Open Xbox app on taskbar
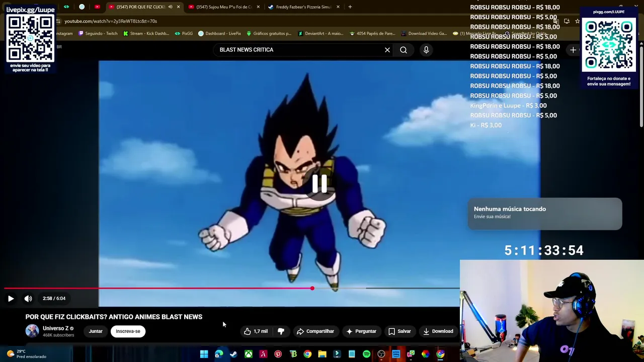 pos(249,354)
